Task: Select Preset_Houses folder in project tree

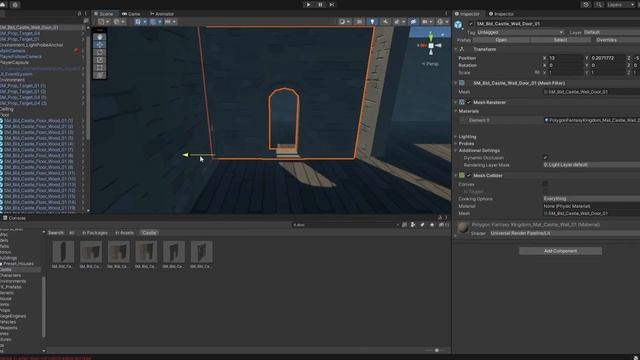Action: (x=18, y=264)
